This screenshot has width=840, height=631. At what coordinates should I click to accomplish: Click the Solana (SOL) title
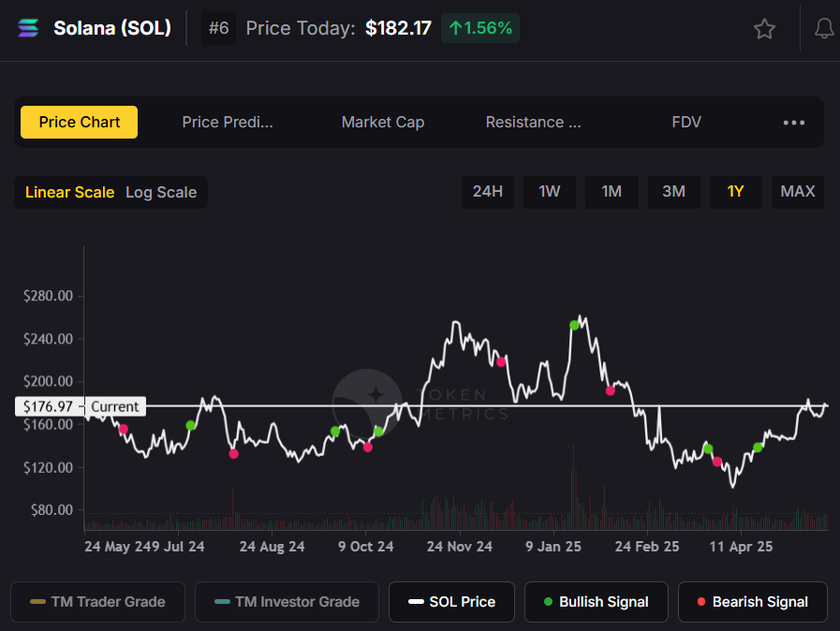tap(112, 28)
